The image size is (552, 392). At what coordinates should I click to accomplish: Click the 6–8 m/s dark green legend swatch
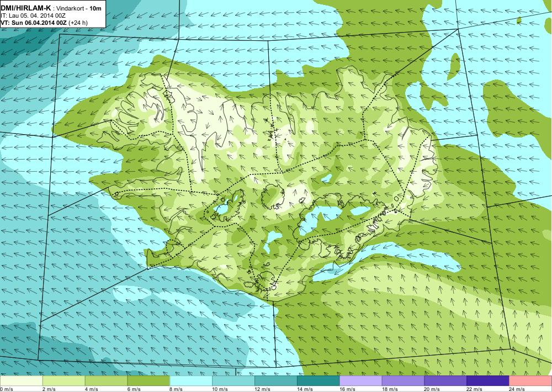click(148, 381)
